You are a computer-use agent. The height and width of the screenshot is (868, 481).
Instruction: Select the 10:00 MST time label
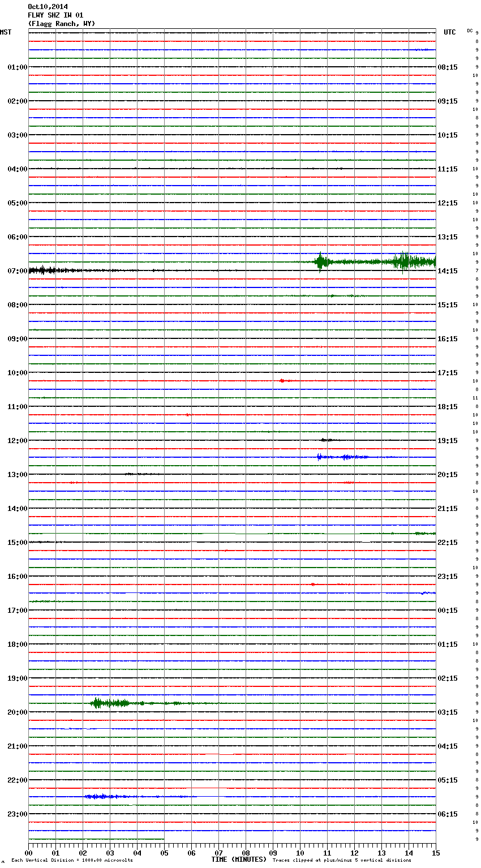(18, 373)
